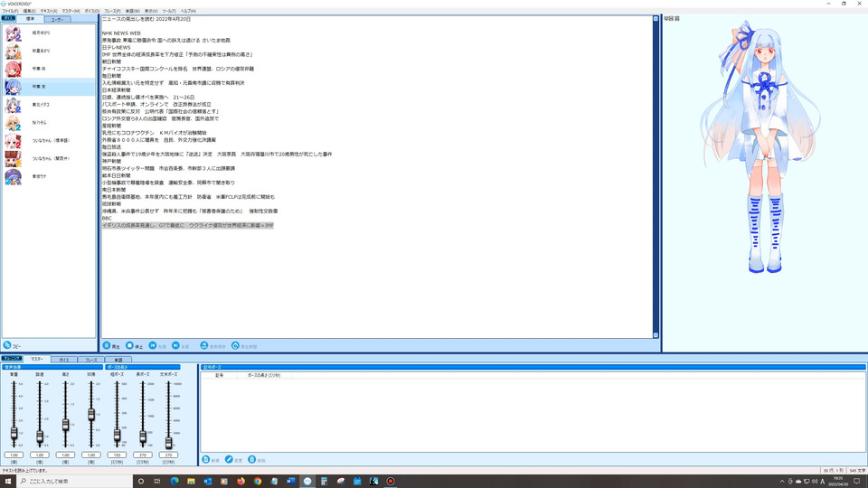Open Microsoft Word from the taskbar
The width and height of the screenshot is (868, 488).
pos(290,482)
